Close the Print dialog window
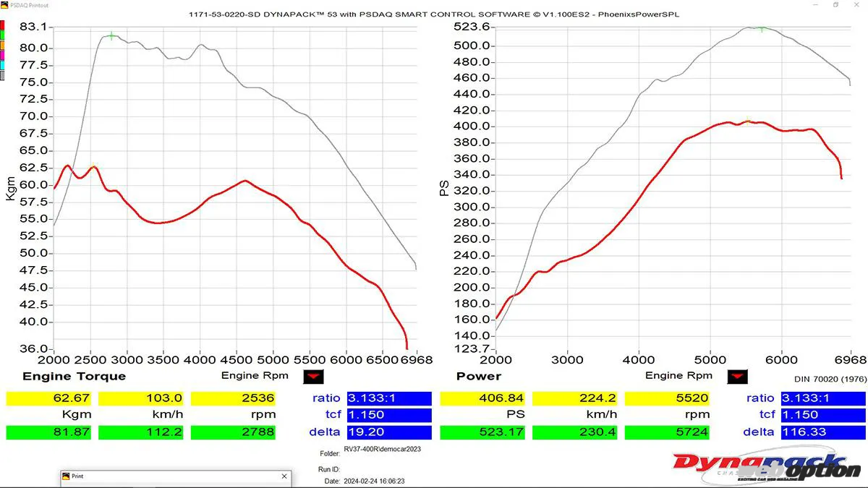 (x=284, y=477)
